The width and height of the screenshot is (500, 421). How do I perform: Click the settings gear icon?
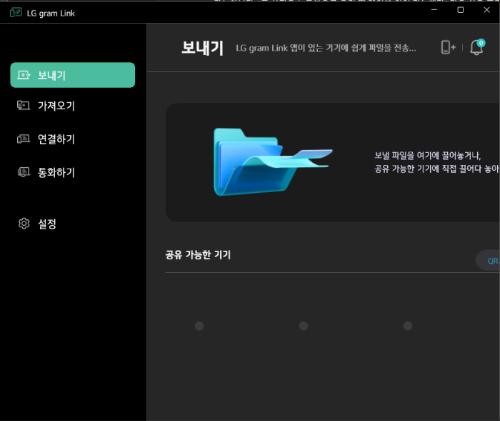(24, 223)
